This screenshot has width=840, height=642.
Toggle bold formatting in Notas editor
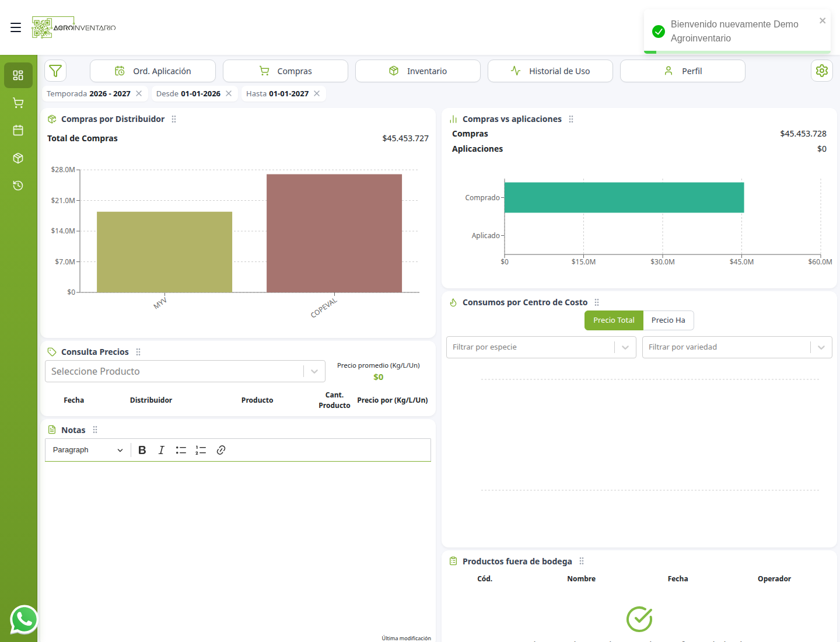(x=142, y=450)
